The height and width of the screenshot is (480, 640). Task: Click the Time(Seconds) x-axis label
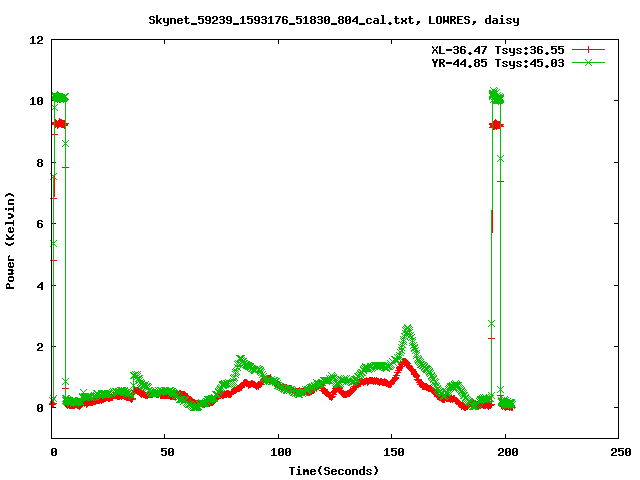point(333,471)
